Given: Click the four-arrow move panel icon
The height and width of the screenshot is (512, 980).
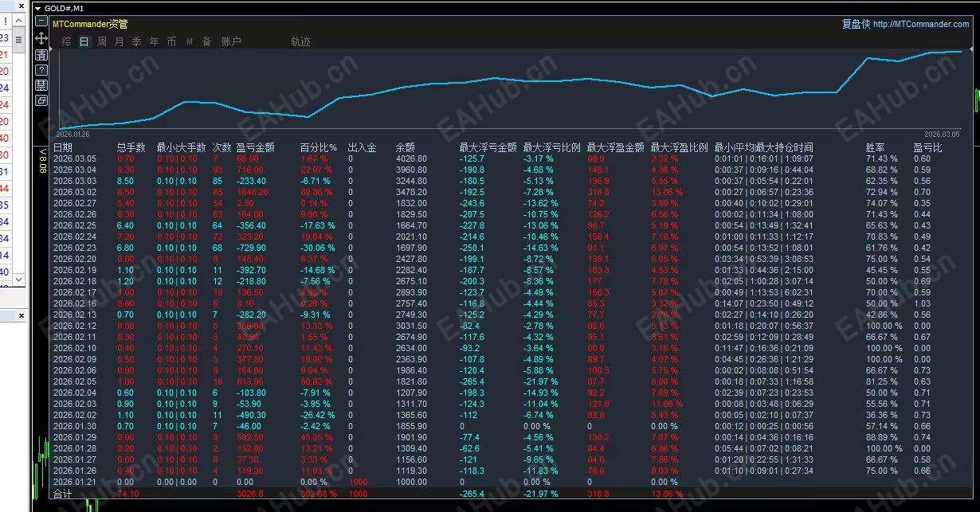Looking at the screenshot, I should 41,38.
